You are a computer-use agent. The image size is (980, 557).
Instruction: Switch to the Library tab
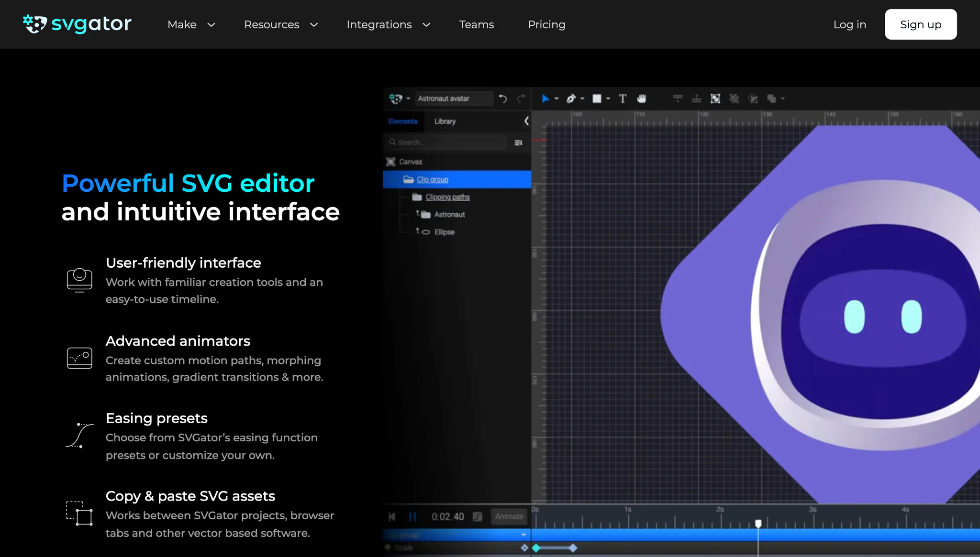click(445, 121)
